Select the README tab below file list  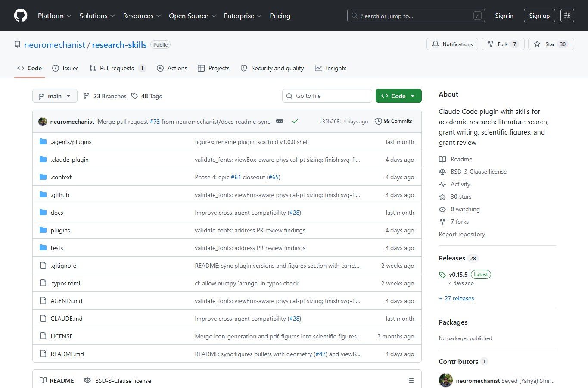[57, 380]
